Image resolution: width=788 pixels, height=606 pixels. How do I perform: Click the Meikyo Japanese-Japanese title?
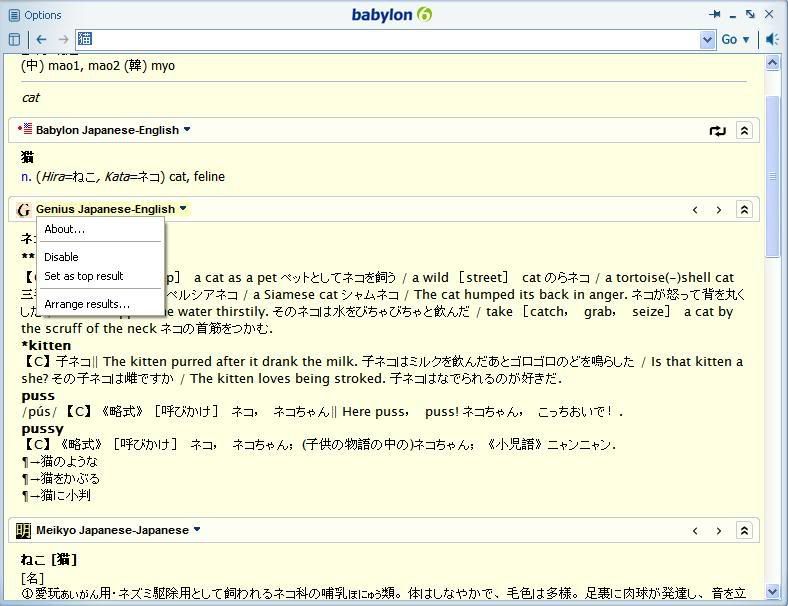pyautogui.click(x=113, y=530)
